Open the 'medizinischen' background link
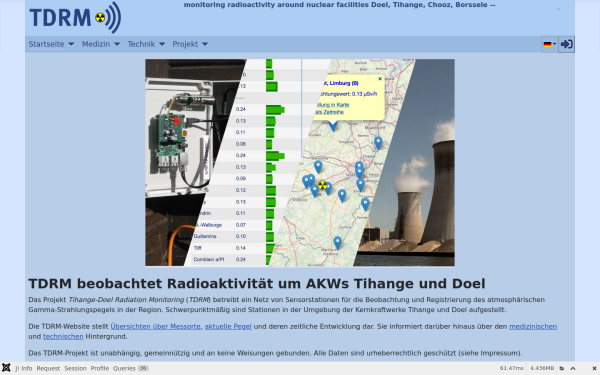600x375 pixels. tap(533, 326)
